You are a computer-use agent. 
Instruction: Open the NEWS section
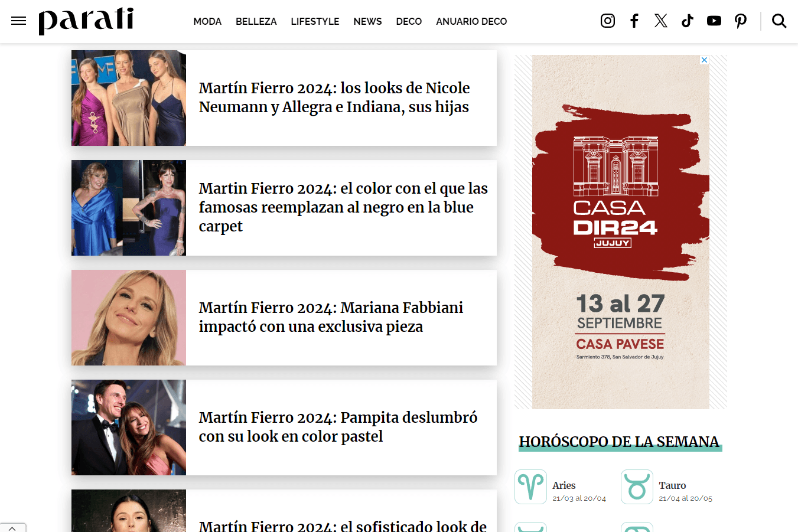pos(367,21)
